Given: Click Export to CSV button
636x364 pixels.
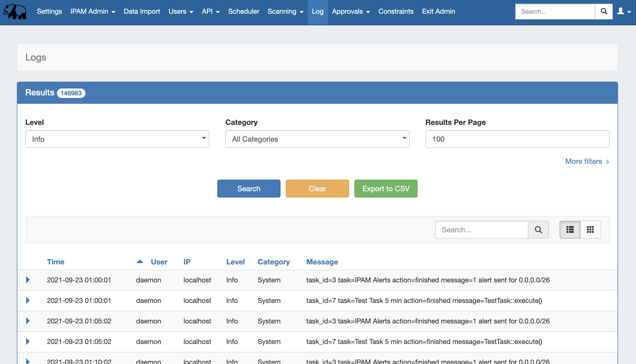Looking at the screenshot, I should 386,189.
